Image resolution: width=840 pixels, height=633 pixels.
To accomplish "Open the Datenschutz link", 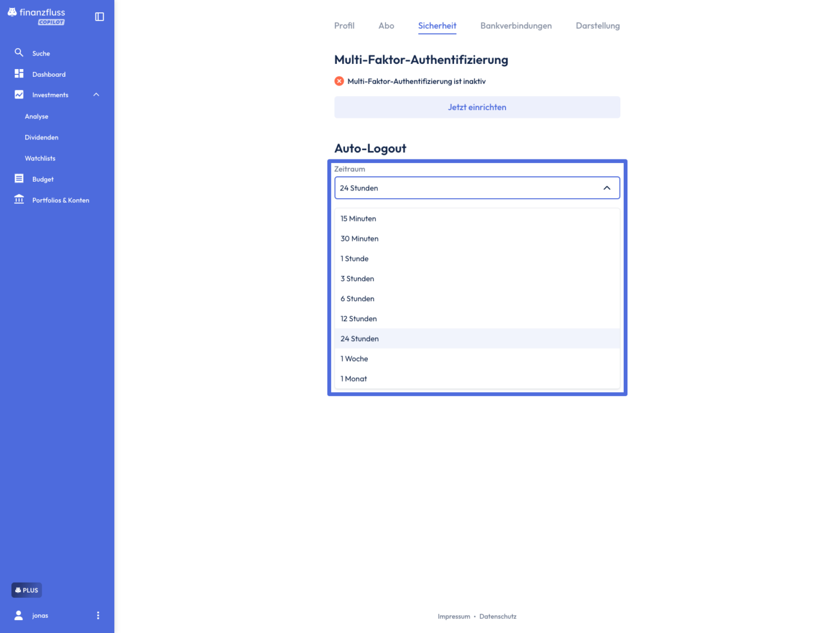I will click(x=498, y=617).
